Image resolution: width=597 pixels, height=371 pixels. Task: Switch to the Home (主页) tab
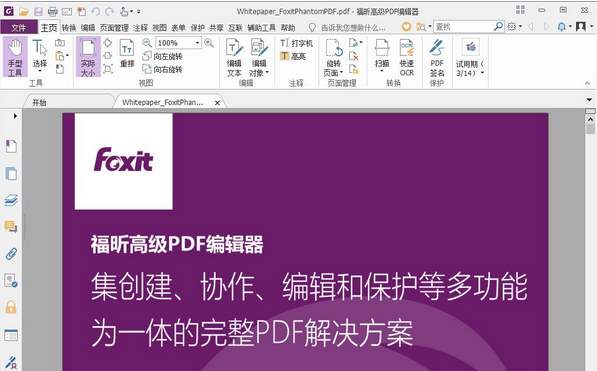click(49, 27)
